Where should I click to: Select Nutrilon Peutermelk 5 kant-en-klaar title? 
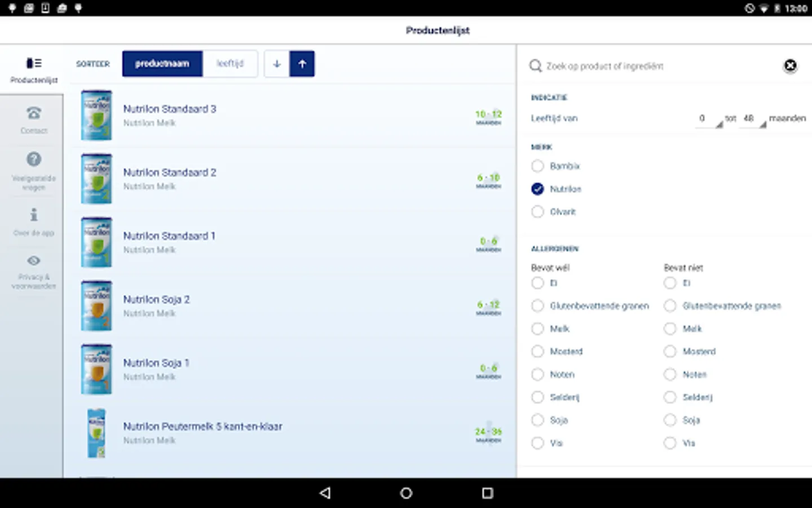click(202, 427)
